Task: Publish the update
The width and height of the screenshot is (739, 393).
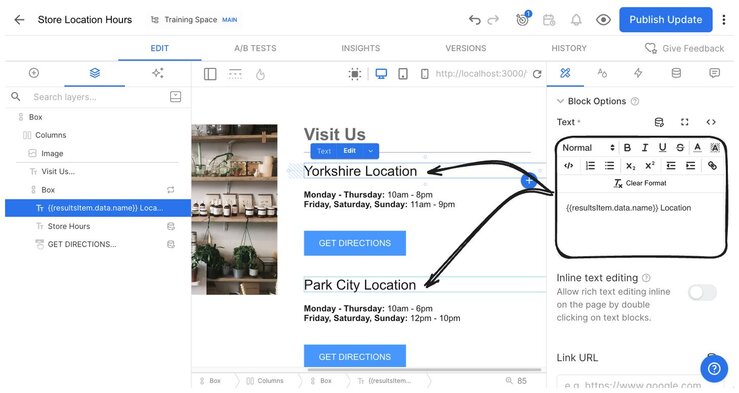Action: (665, 20)
